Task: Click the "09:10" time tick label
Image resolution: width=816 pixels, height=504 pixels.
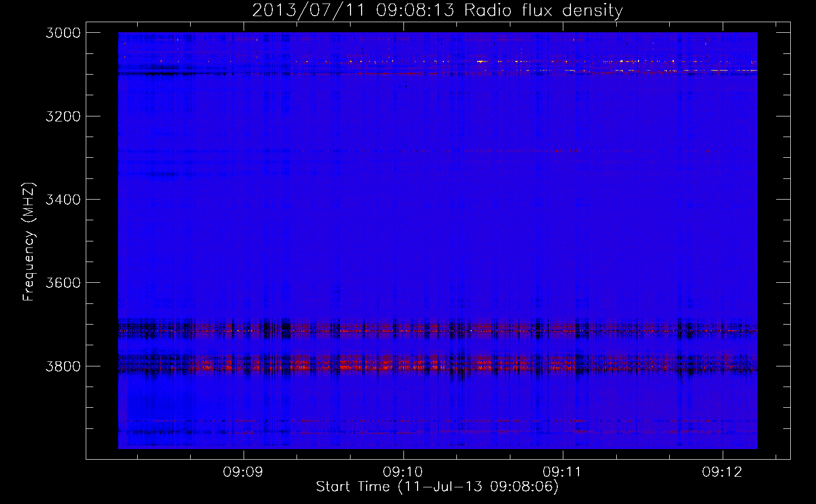Action: 403,472
